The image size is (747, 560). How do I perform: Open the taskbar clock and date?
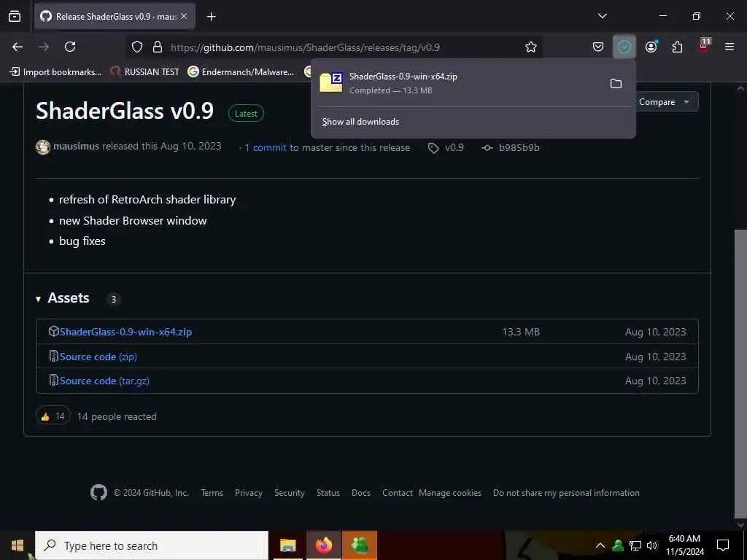pos(684,545)
